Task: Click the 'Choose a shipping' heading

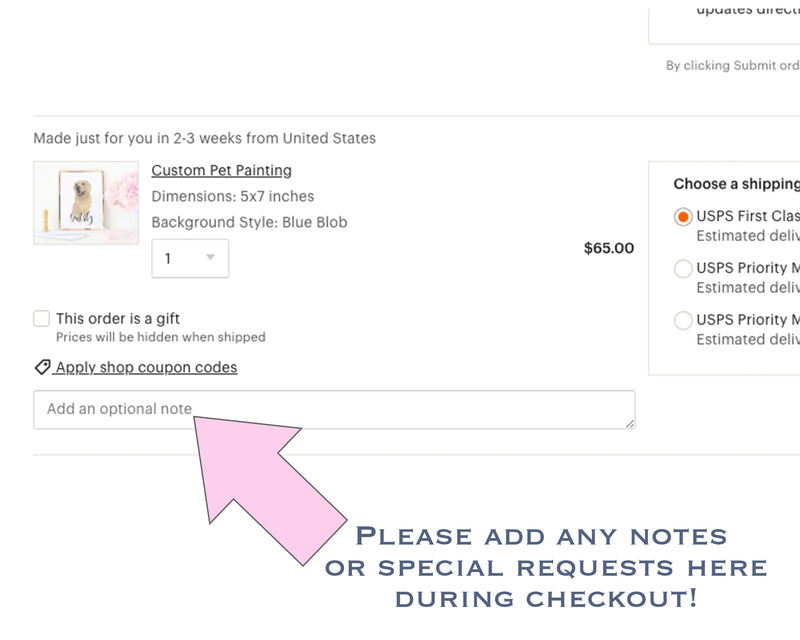Action: [x=736, y=184]
